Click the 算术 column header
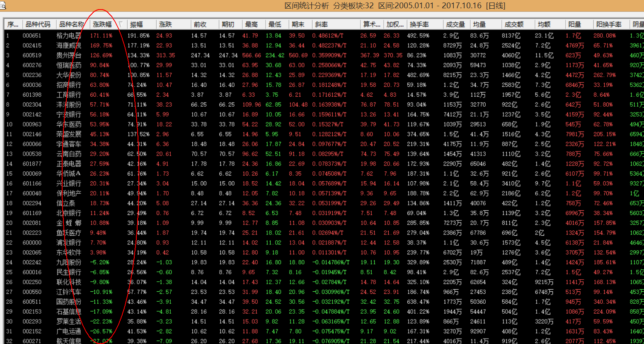Screen dimensions: 644x344 tap(371, 24)
